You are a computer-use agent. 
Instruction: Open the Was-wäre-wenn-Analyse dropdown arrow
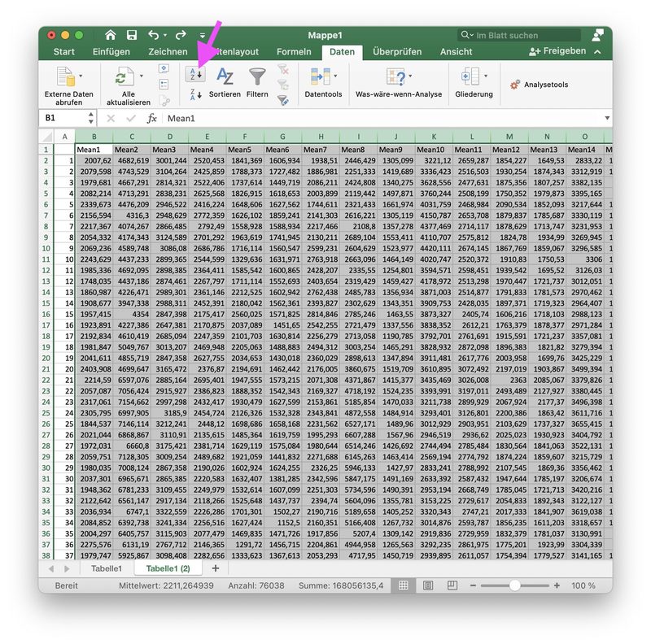coord(410,76)
